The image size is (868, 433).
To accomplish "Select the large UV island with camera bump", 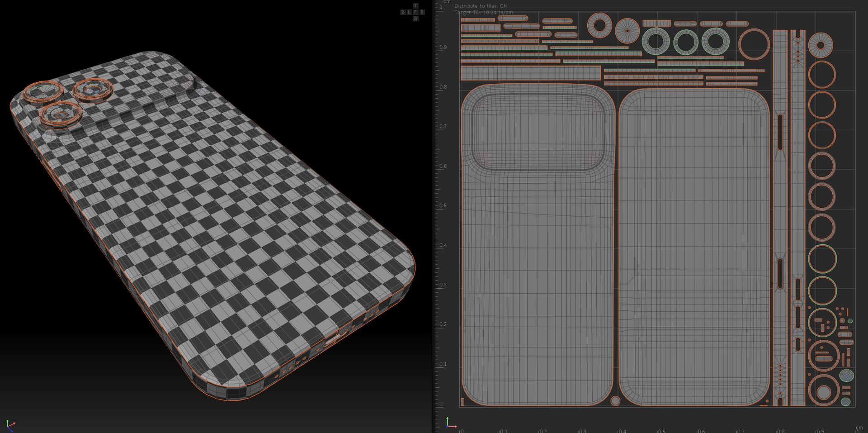I will (538, 244).
